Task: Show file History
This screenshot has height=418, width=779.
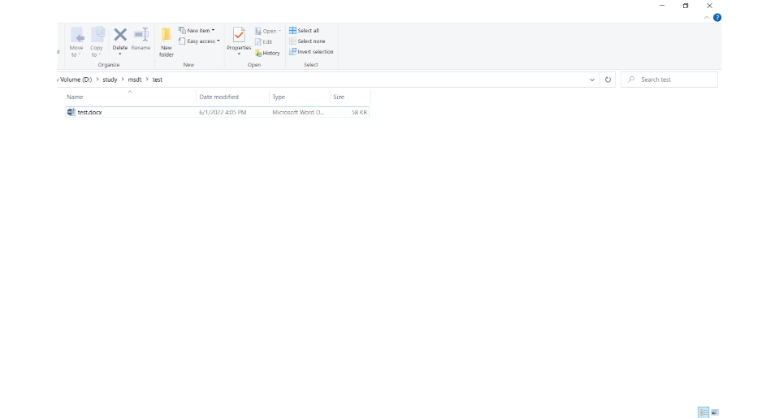Action: coord(268,53)
